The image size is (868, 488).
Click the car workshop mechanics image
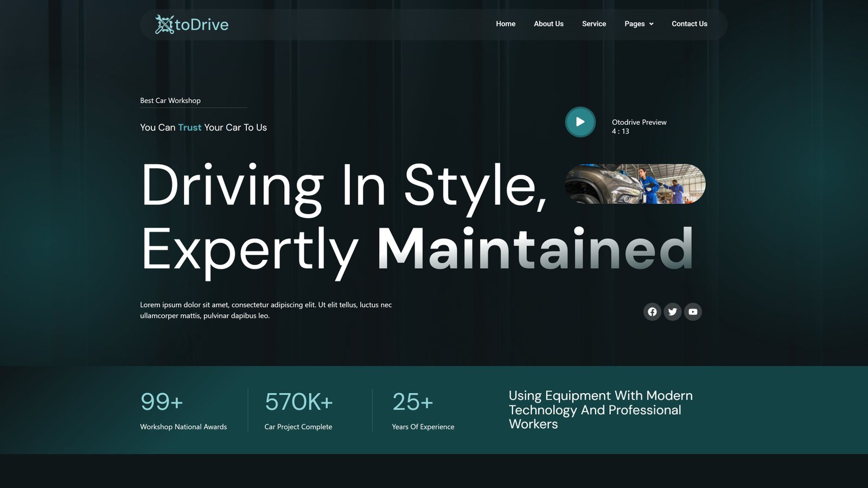[x=635, y=184]
